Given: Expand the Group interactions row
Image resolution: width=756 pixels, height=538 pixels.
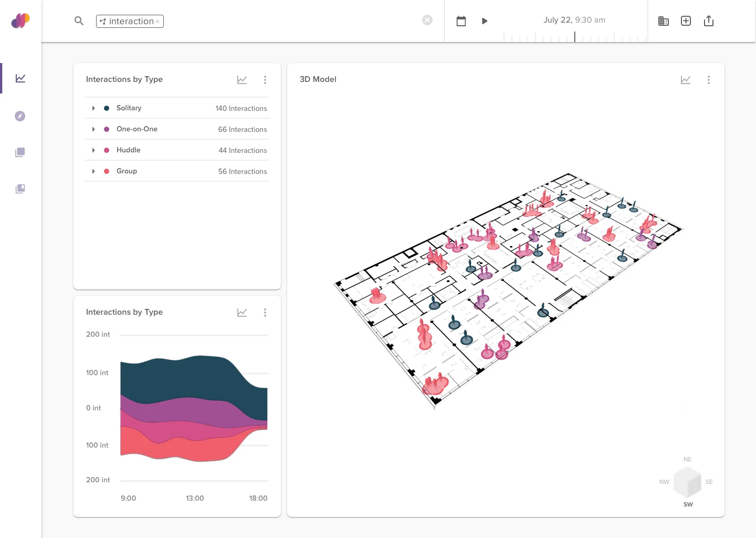Looking at the screenshot, I should [x=93, y=171].
